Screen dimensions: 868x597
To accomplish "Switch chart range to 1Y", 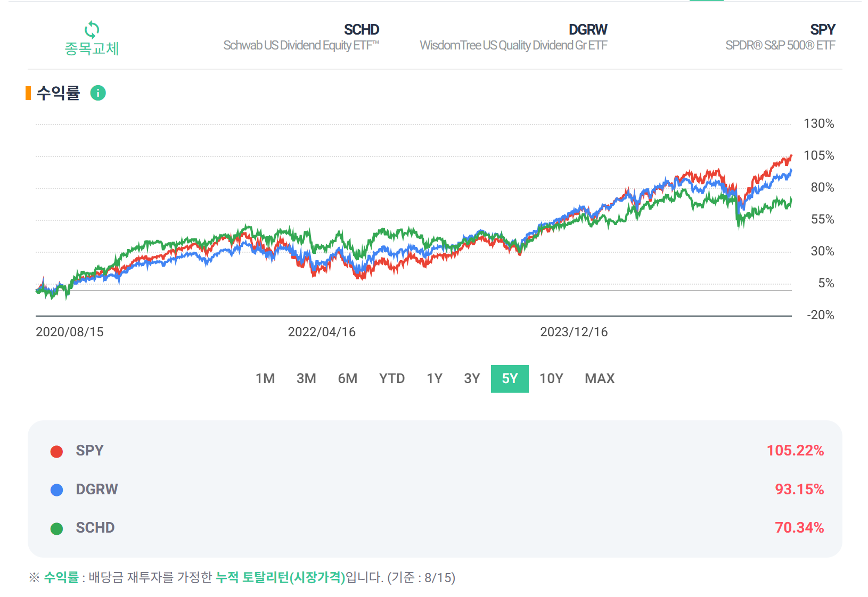I will click(x=435, y=378).
